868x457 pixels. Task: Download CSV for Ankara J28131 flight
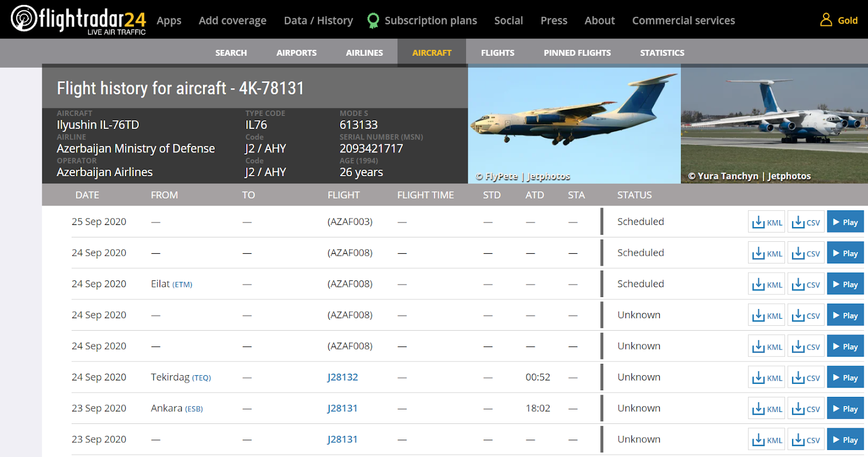(806, 408)
